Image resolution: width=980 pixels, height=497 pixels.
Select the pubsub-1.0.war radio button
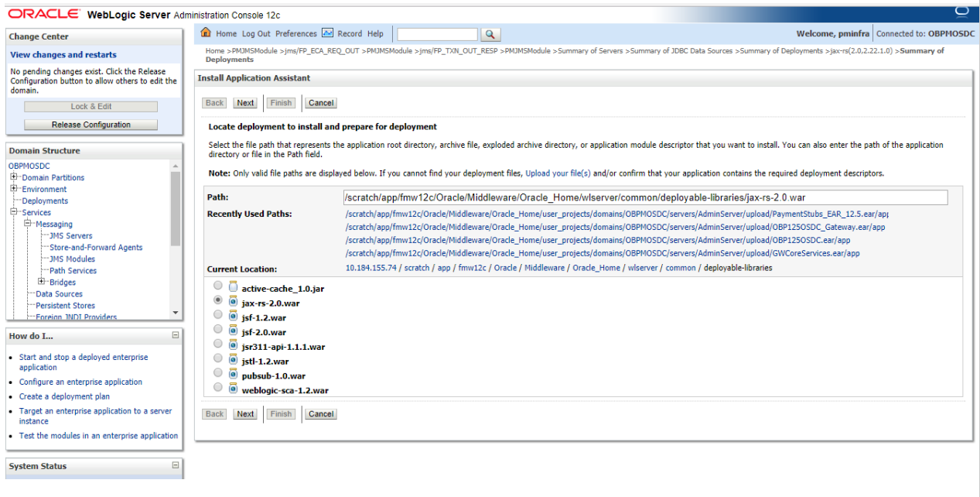218,373
